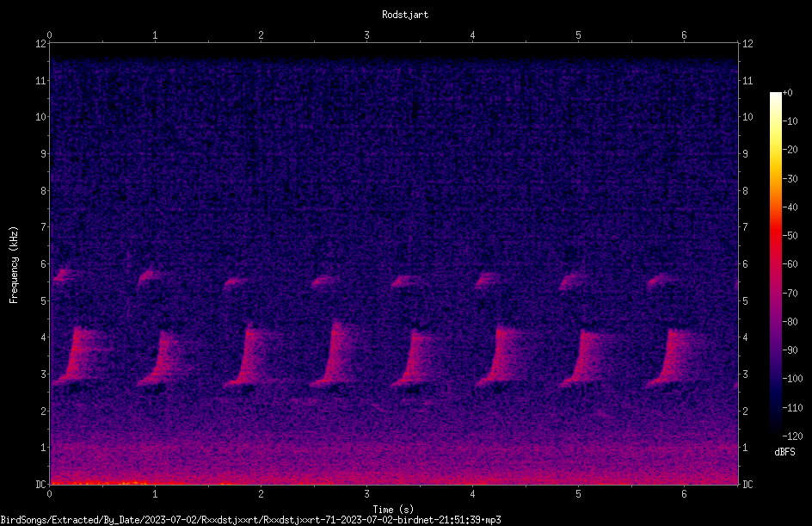The image size is (812, 526).
Task: Click the 10 kHz label on right axis
Action: (x=747, y=116)
